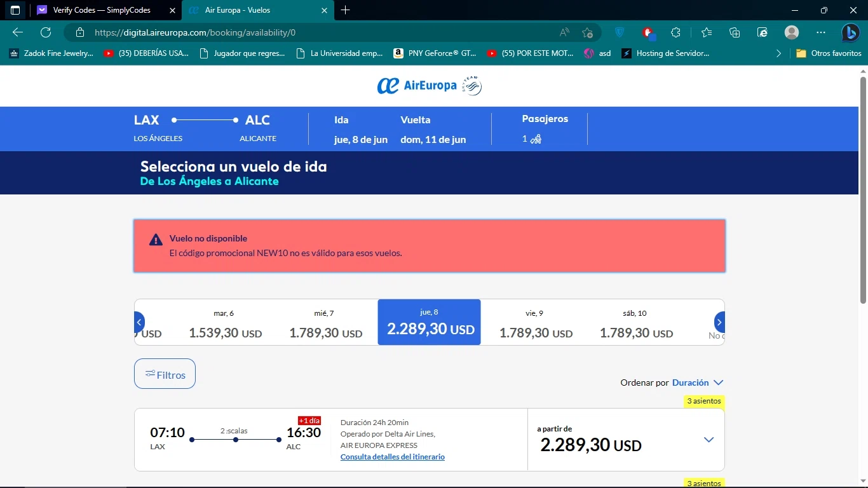Click the 2.289,30 USD a partir de price

pos(591,445)
